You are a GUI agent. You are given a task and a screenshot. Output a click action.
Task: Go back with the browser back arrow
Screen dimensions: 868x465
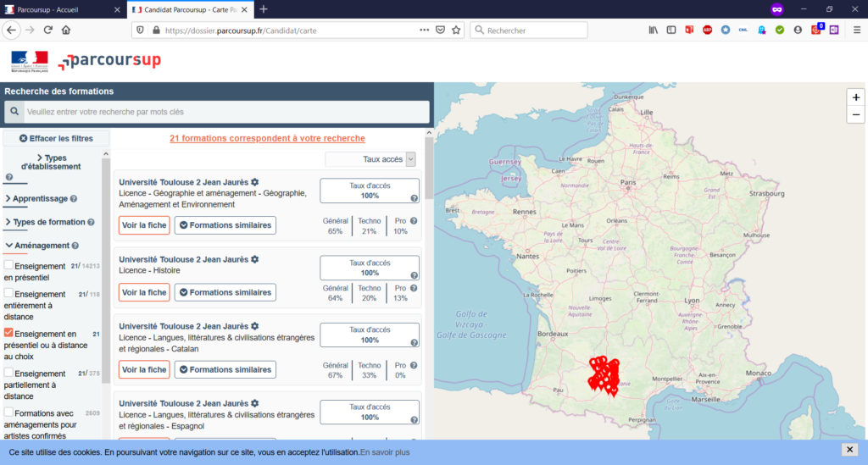(x=11, y=30)
